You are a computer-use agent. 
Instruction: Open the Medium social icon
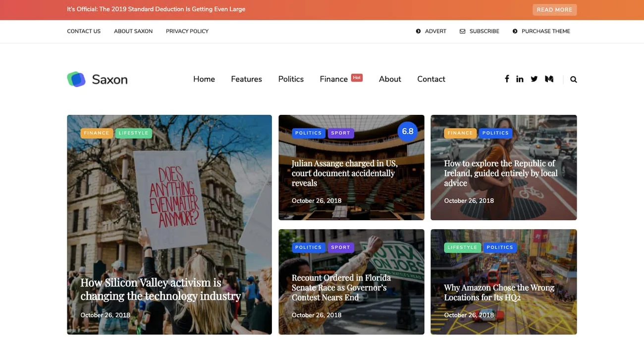click(x=549, y=79)
